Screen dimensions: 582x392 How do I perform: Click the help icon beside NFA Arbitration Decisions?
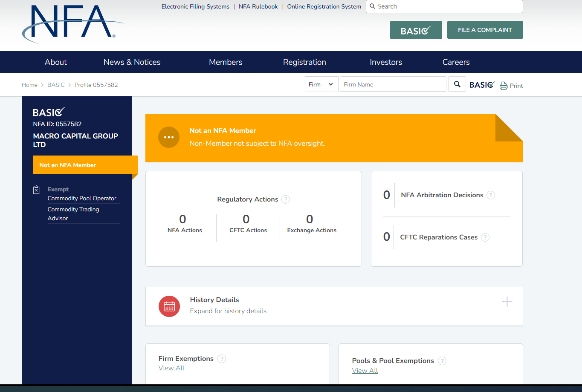pos(491,195)
